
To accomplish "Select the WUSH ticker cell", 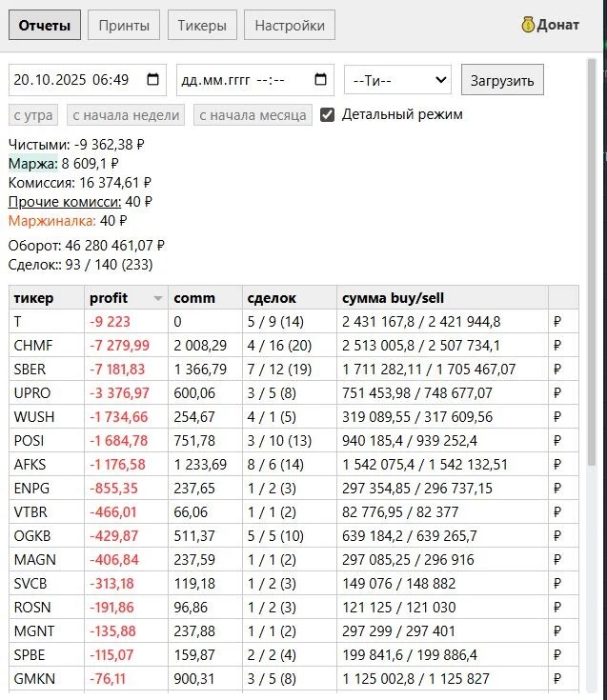I will pyautogui.click(x=47, y=416).
